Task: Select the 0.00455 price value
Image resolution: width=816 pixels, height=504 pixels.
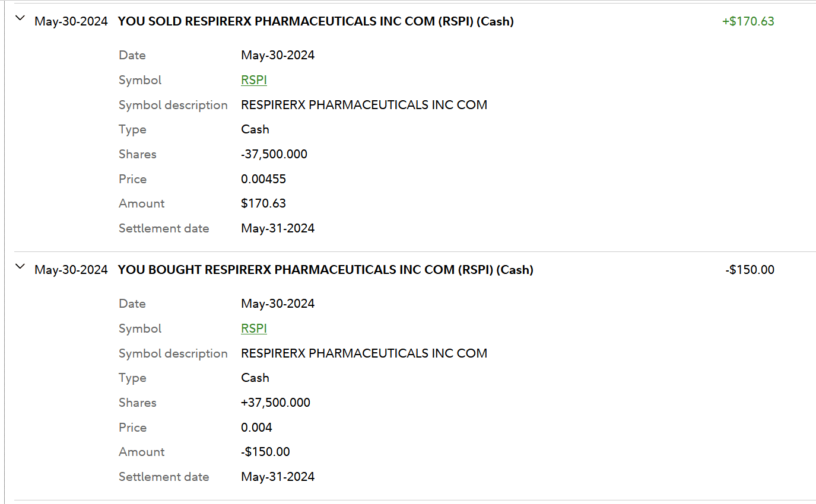Action: coord(263,179)
